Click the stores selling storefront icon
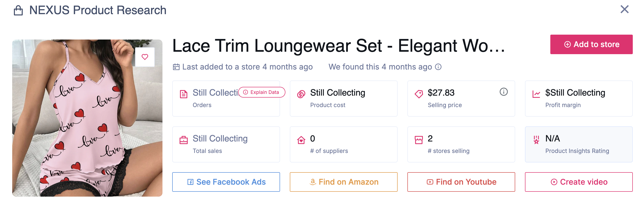The image size is (644, 201). [419, 140]
